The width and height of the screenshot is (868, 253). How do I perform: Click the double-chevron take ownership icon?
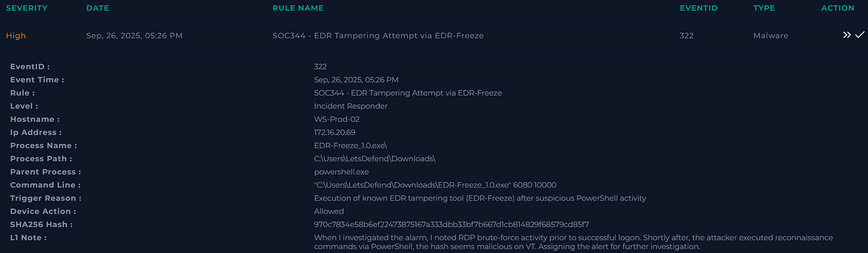(847, 35)
